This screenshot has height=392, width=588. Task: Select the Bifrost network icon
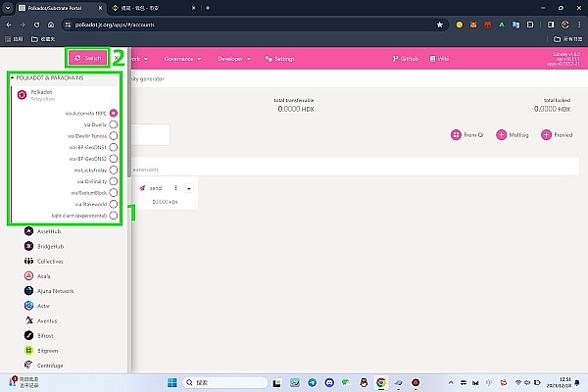pos(28,335)
